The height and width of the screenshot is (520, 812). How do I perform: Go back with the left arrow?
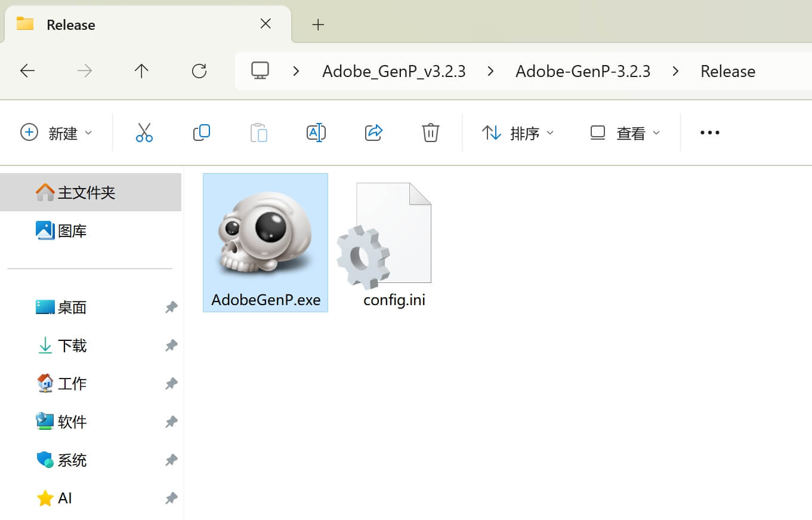pos(27,71)
